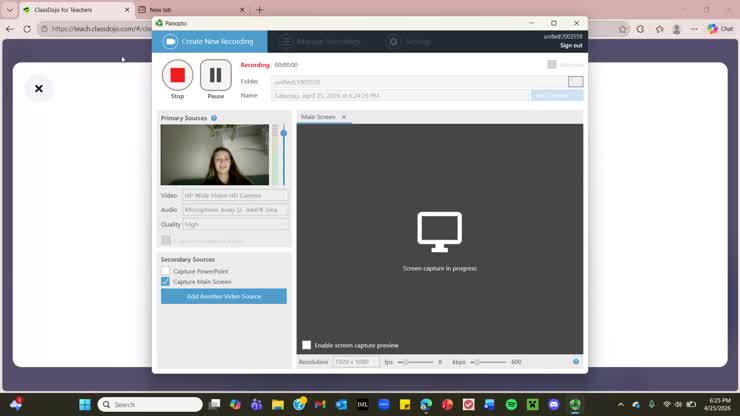
Task: Close the Main Screen tab
Action: click(344, 117)
